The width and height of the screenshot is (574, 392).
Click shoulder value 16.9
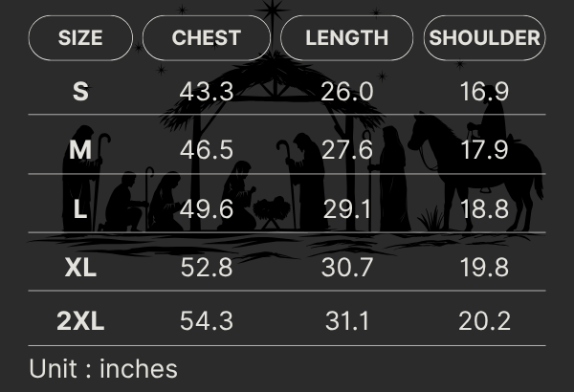[484, 92]
